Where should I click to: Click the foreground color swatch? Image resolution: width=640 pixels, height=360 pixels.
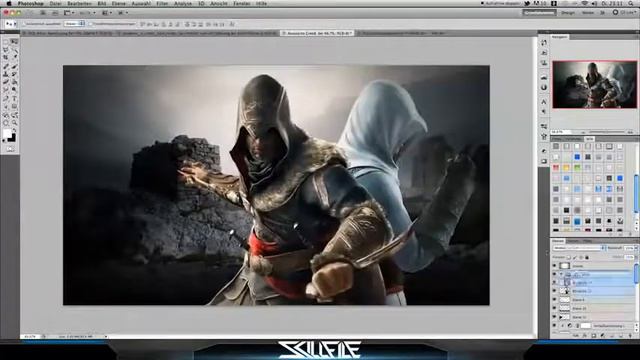[7, 134]
